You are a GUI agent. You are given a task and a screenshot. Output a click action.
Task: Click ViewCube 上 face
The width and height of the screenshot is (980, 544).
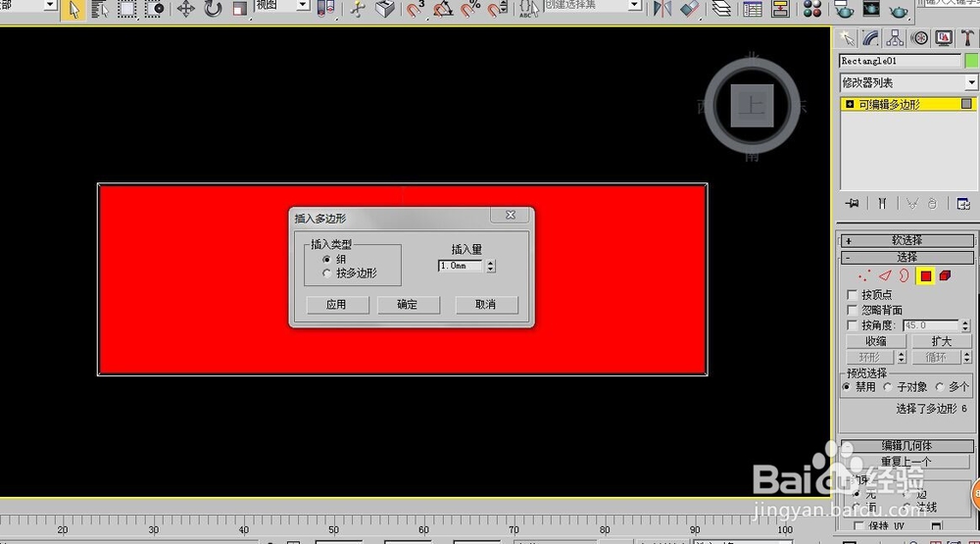[752, 106]
